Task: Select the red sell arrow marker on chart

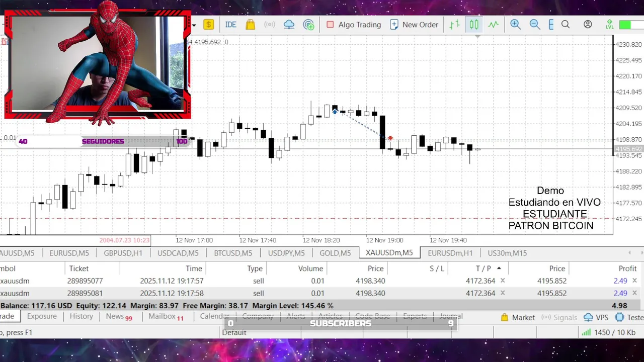Action: pyautogui.click(x=390, y=138)
